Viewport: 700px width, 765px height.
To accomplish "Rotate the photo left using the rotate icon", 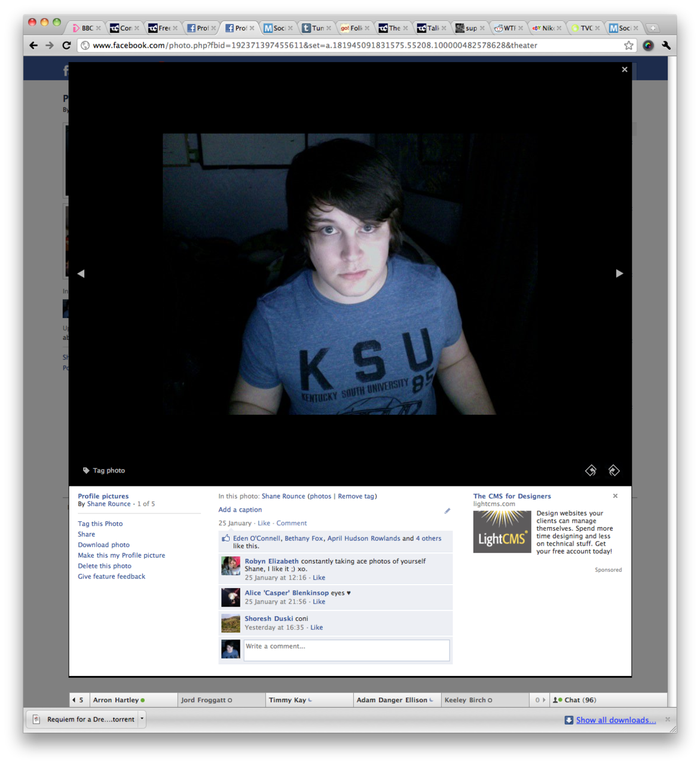I will point(591,470).
